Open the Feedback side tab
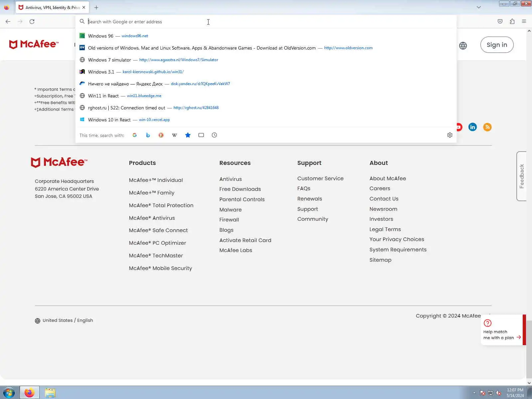This screenshot has width=532, height=399. coord(521,176)
